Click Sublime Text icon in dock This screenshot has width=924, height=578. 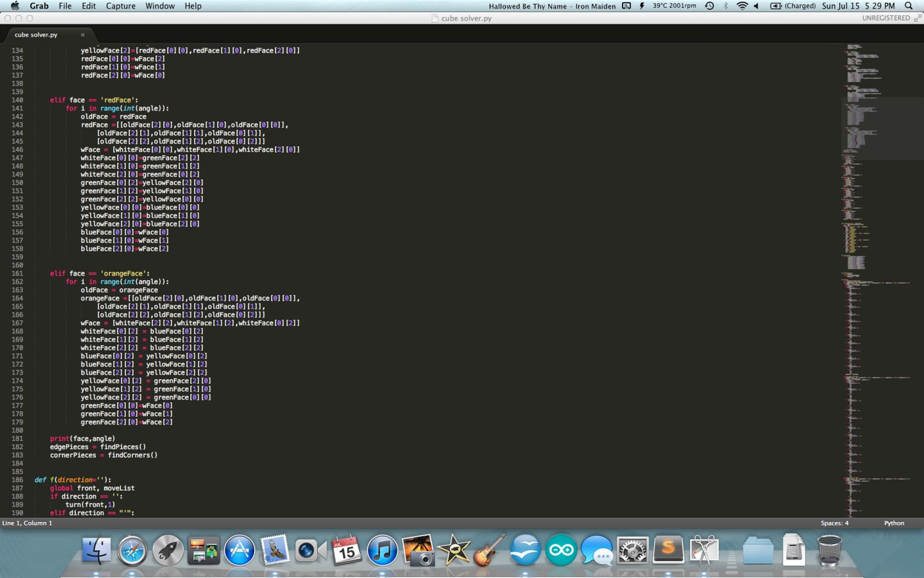click(x=668, y=549)
